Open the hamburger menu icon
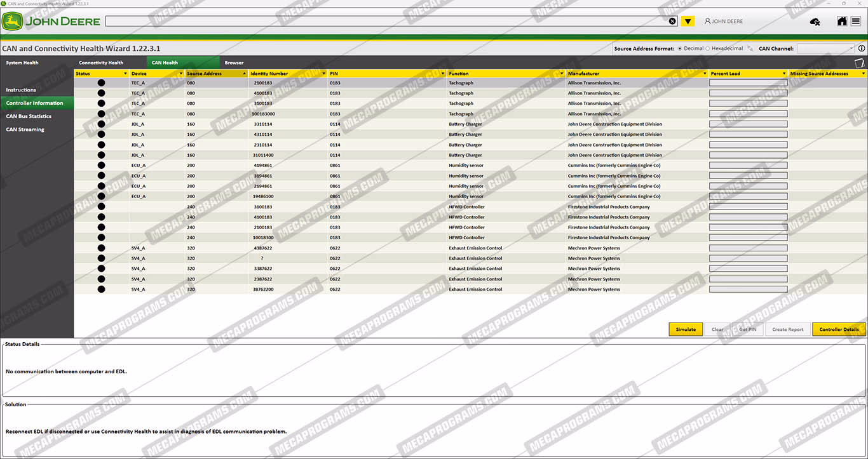The height and width of the screenshot is (459, 868). pos(856,22)
